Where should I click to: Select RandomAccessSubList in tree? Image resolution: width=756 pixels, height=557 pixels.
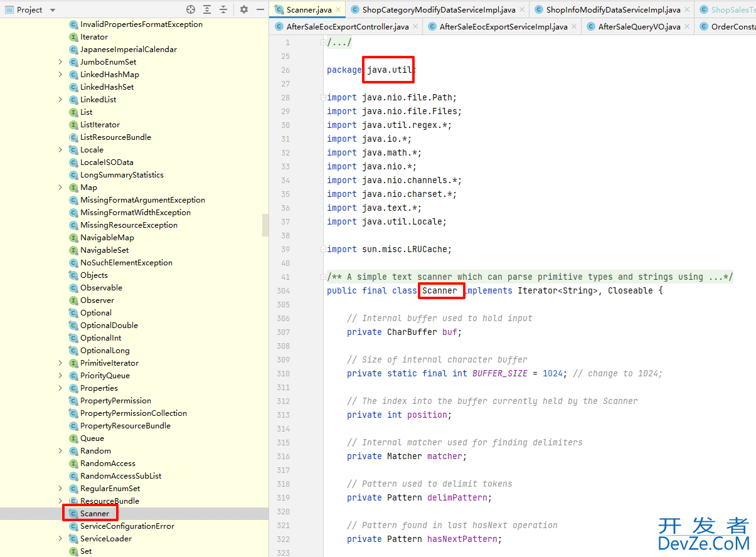point(120,475)
